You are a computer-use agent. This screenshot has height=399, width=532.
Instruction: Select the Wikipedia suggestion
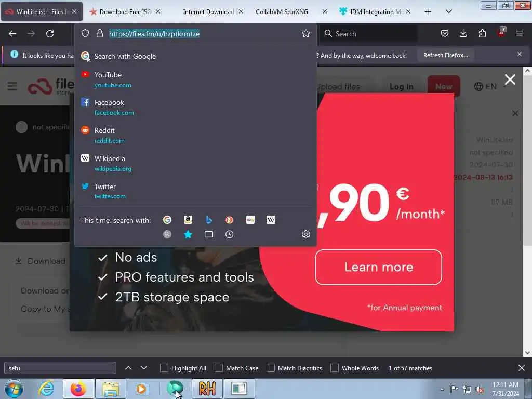point(195,163)
